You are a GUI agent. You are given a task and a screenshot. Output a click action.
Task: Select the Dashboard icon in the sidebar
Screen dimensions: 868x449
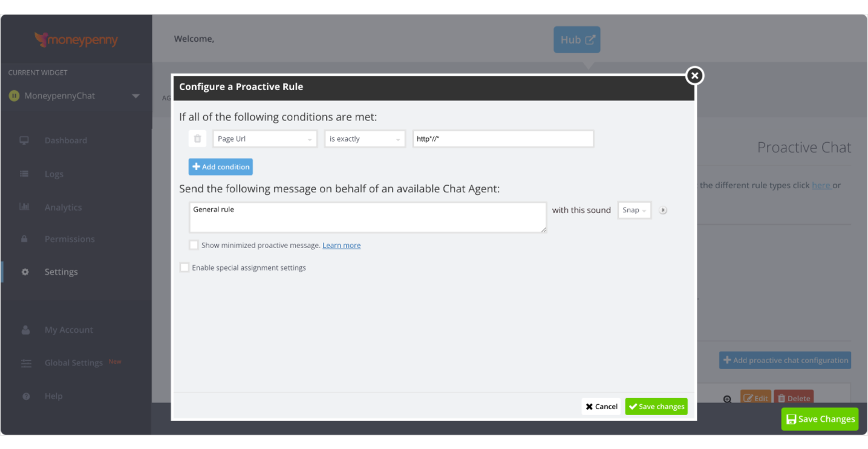pyautogui.click(x=24, y=140)
